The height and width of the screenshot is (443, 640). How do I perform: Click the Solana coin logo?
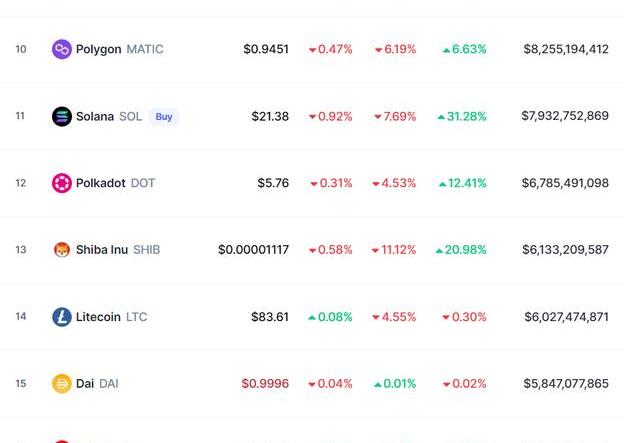(x=62, y=116)
